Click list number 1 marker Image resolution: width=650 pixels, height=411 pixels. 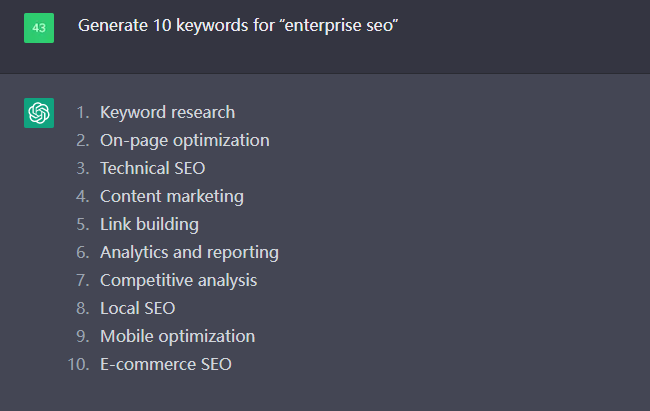pos(83,113)
